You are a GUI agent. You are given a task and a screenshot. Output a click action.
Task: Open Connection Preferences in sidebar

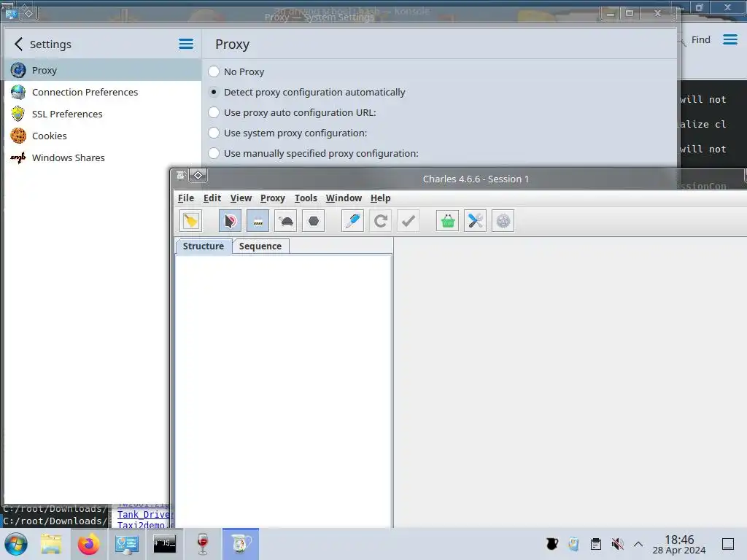pos(103,92)
